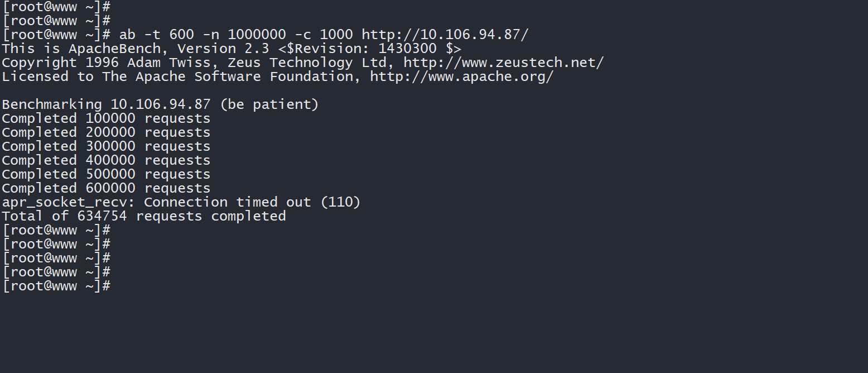Click the bottom-most empty shell prompt
Image resolution: width=868 pixels, height=373 pixels.
[x=56, y=286]
